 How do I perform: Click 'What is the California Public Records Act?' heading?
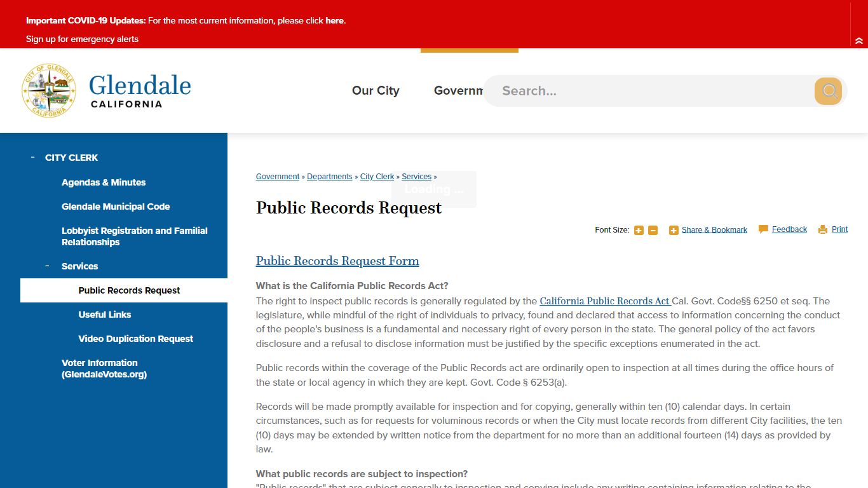point(352,286)
